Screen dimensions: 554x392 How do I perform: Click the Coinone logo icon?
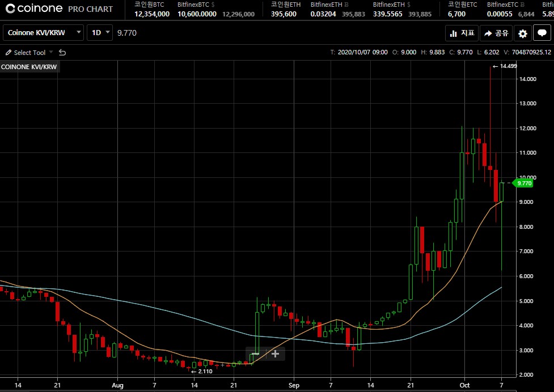[x=10, y=8]
